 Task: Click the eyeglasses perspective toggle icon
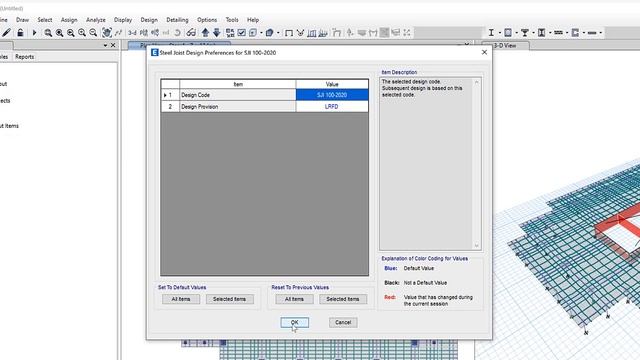pos(191,33)
